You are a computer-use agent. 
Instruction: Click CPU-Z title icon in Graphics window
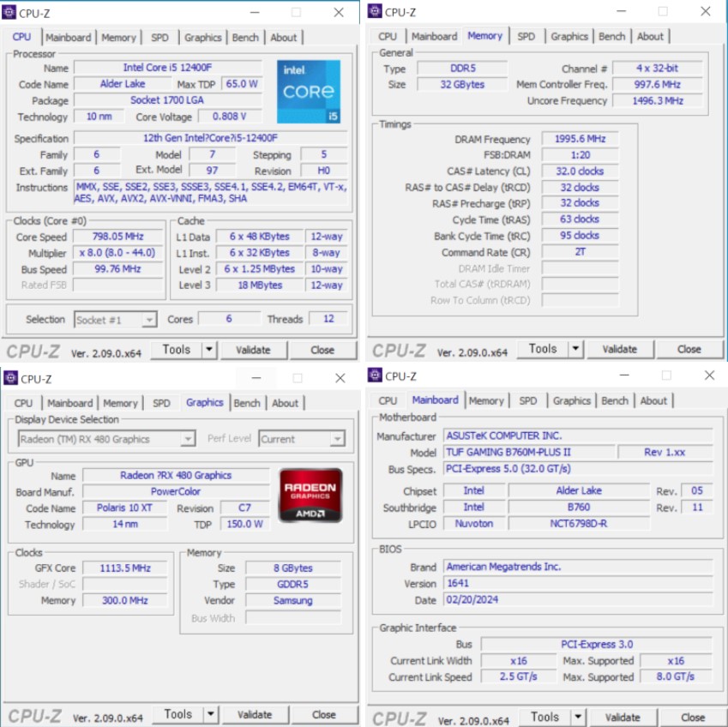(x=10, y=378)
